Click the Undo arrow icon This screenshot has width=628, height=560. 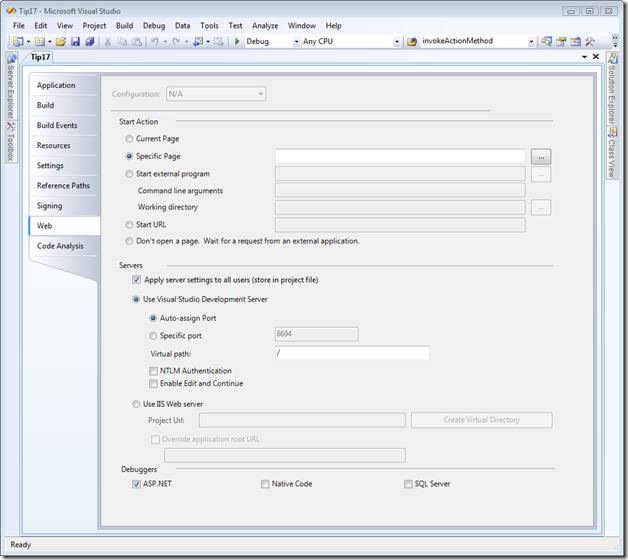(155, 41)
